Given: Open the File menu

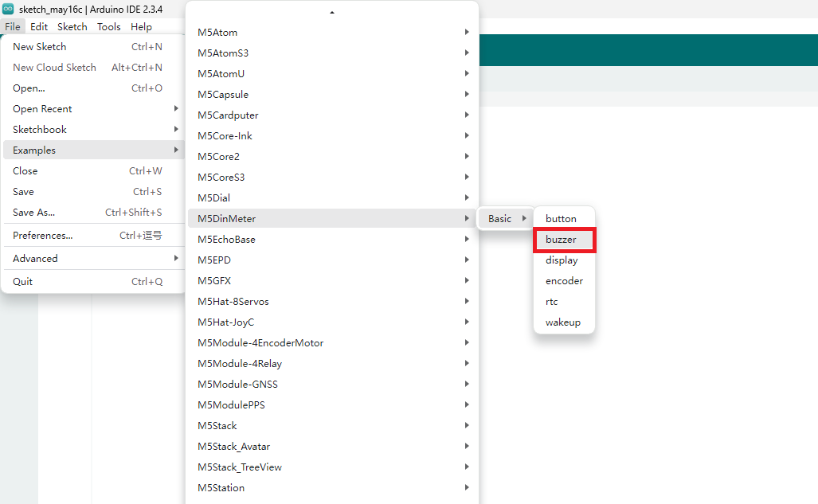Looking at the screenshot, I should pyautogui.click(x=13, y=26).
